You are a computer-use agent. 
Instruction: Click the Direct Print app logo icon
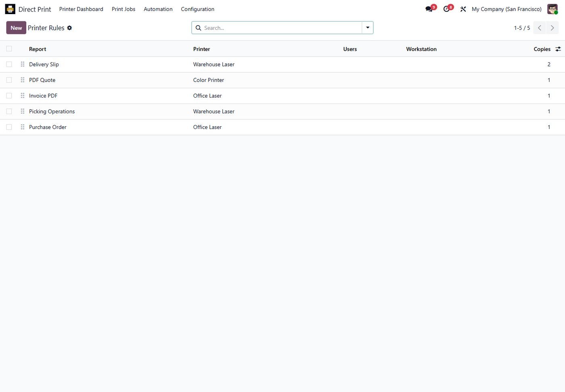click(x=10, y=9)
